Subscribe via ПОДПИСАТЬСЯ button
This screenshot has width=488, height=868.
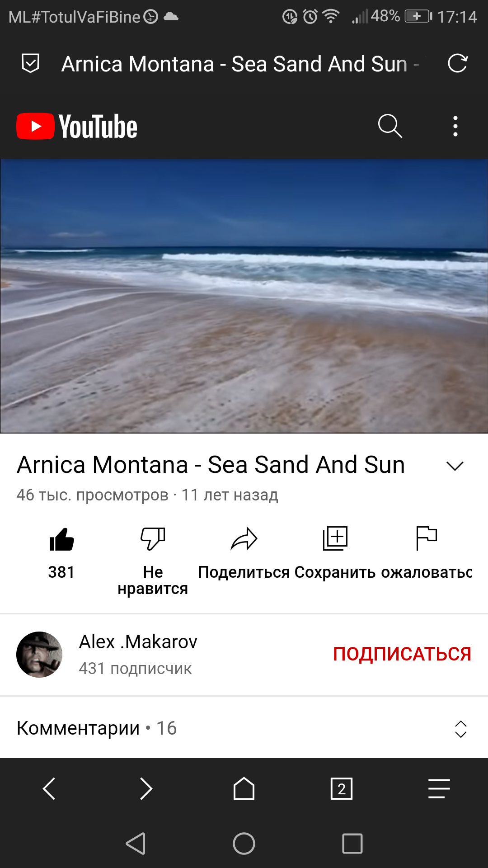point(402,654)
